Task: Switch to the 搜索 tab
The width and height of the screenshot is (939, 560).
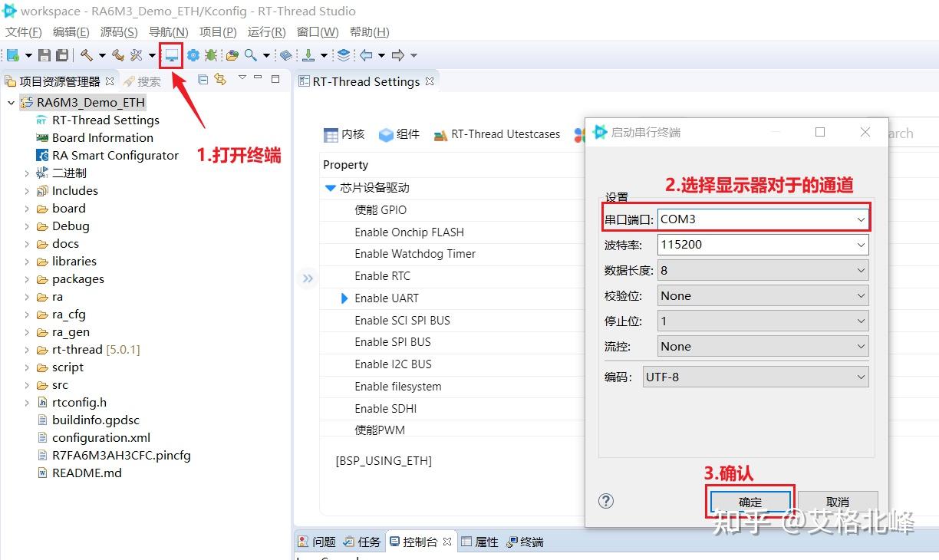Action: point(142,81)
